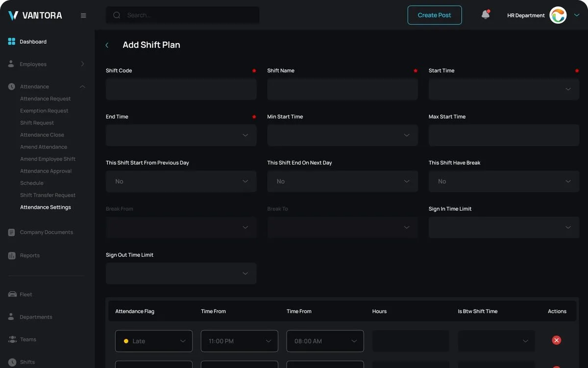Expand the Employees submenu chevron
The width and height of the screenshot is (588, 368).
(82, 64)
